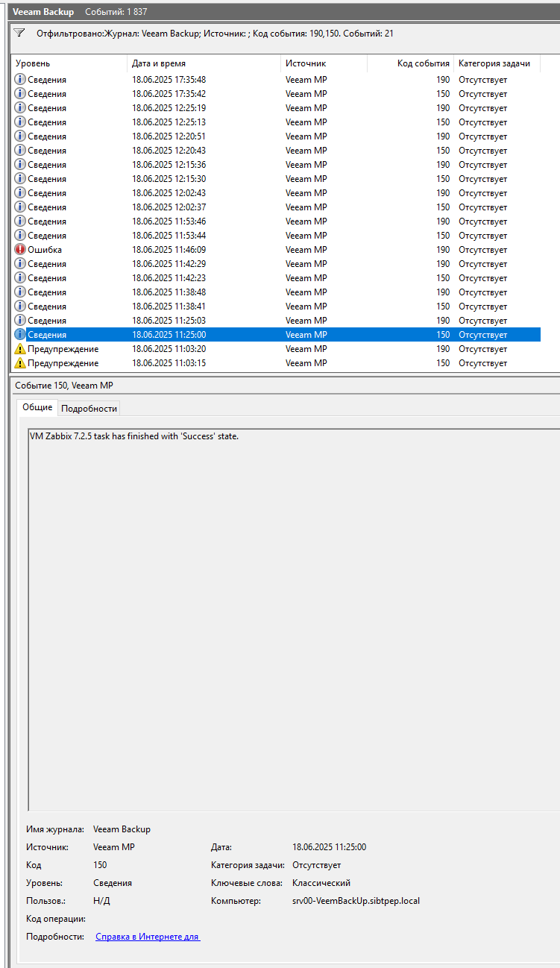
Task: Click inside the event description text box
Action: pyautogui.click(x=294, y=619)
